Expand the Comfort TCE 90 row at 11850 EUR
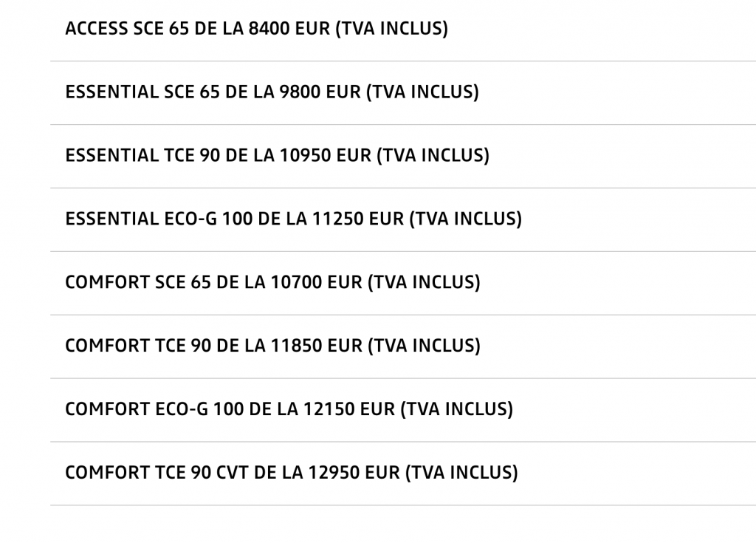The height and width of the screenshot is (543, 756). pyautogui.click(x=272, y=346)
